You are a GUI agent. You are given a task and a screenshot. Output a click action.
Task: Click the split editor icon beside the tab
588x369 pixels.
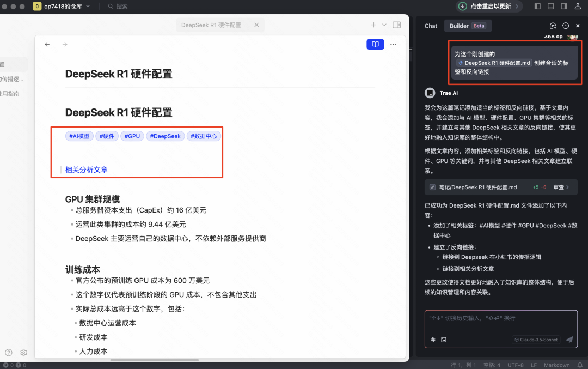tap(396, 25)
